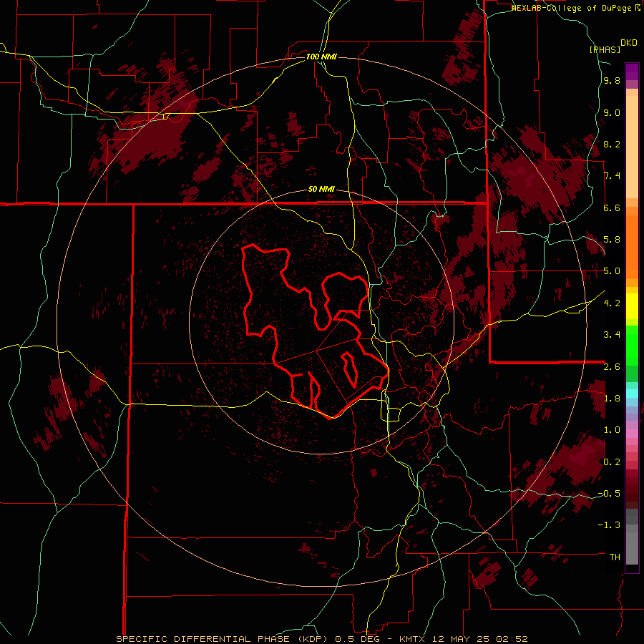Click the 50 NMI range ring label
644x644 pixels.
pos(321,190)
